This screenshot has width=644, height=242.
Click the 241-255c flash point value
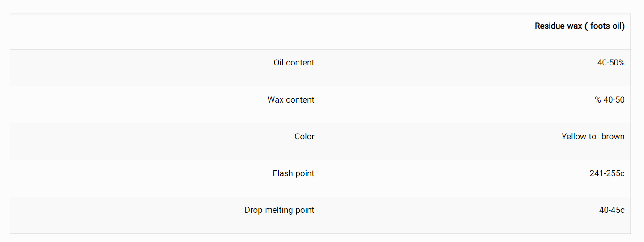(x=607, y=173)
